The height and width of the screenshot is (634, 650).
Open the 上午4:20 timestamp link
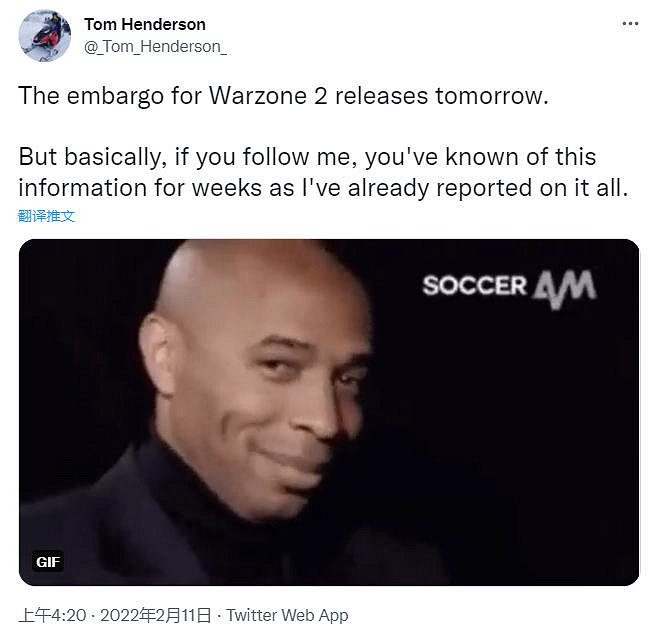coord(52,615)
